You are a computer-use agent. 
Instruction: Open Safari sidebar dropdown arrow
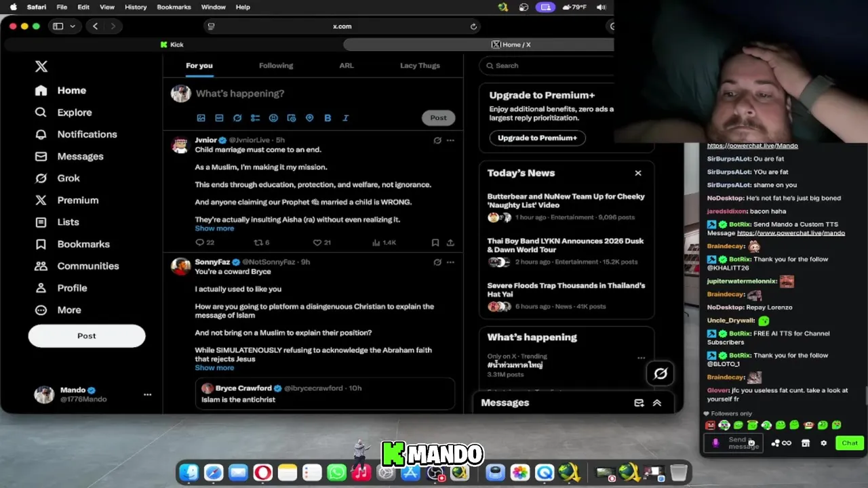[72, 26]
